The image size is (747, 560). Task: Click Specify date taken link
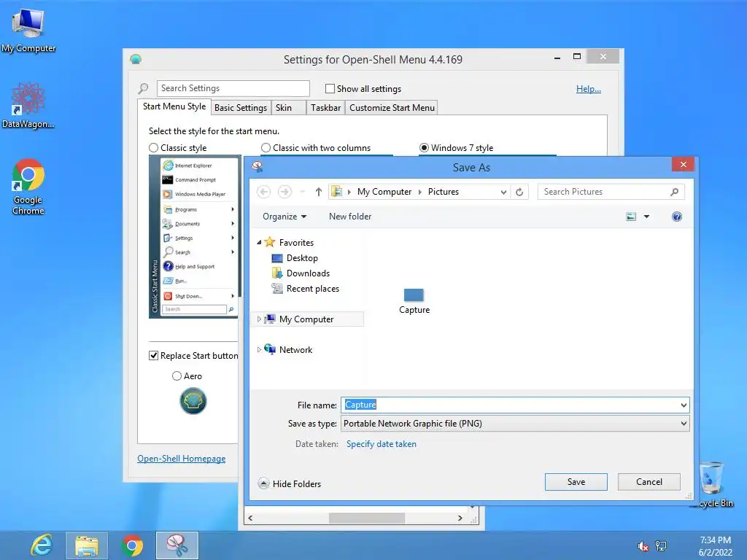tap(381, 444)
